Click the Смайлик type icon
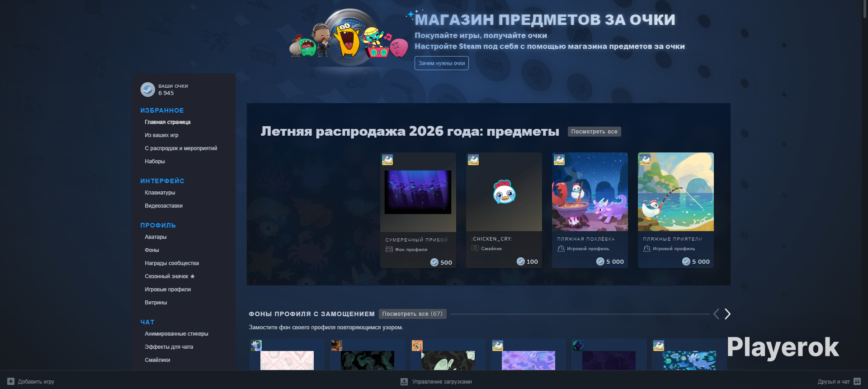Viewport: 868px width, 389px height. 475,248
